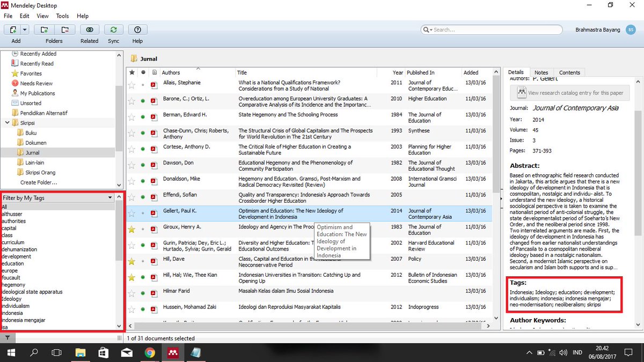Image resolution: width=644 pixels, height=362 pixels.
Task: Open File Explorer from the taskbar
Action: (x=80, y=353)
